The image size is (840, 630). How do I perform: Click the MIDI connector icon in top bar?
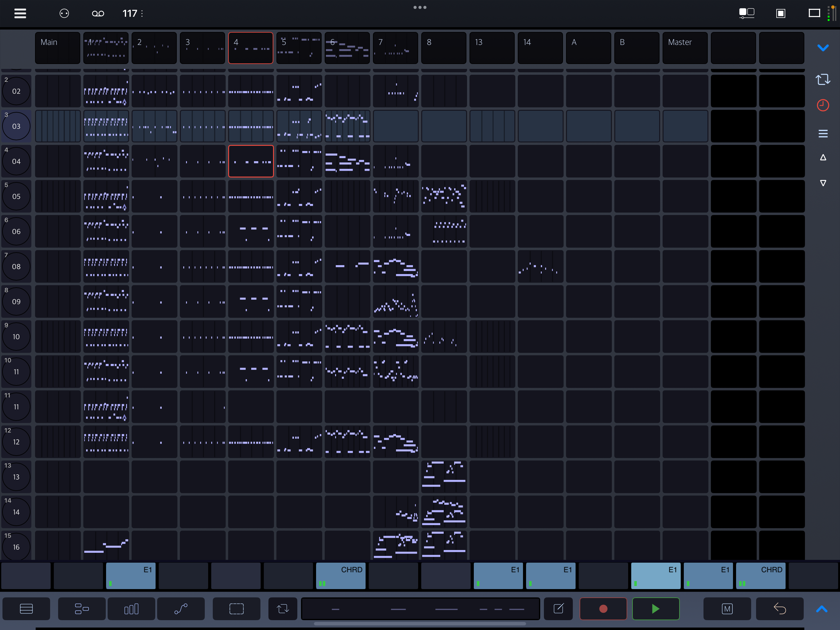64,14
